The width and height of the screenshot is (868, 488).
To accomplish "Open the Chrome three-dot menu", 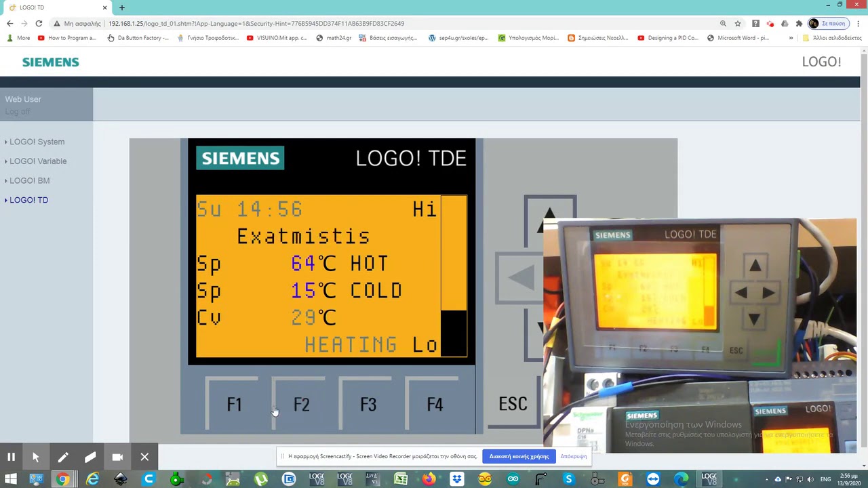I will [858, 23].
